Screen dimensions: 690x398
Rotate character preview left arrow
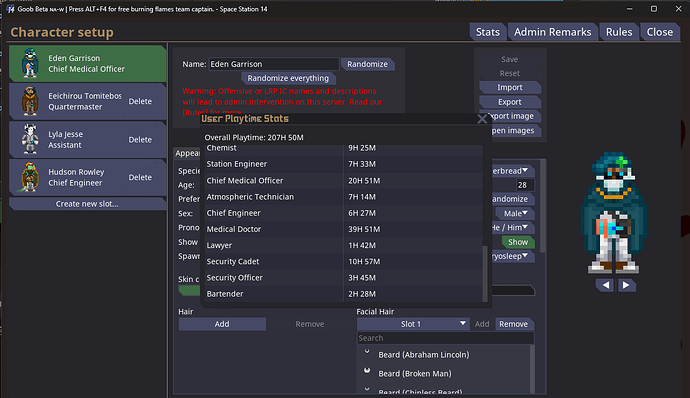(x=606, y=285)
